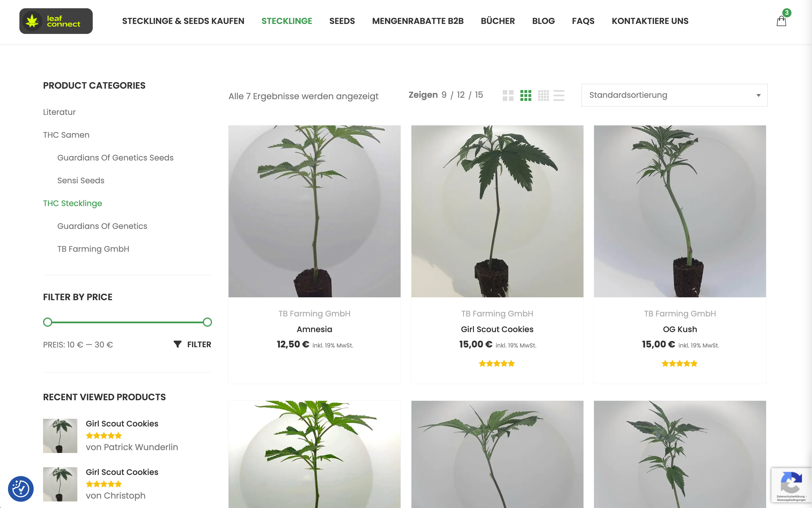The image size is (812, 508).
Task: Open the Mengenrabatte B2B menu
Action: pyautogui.click(x=418, y=21)
